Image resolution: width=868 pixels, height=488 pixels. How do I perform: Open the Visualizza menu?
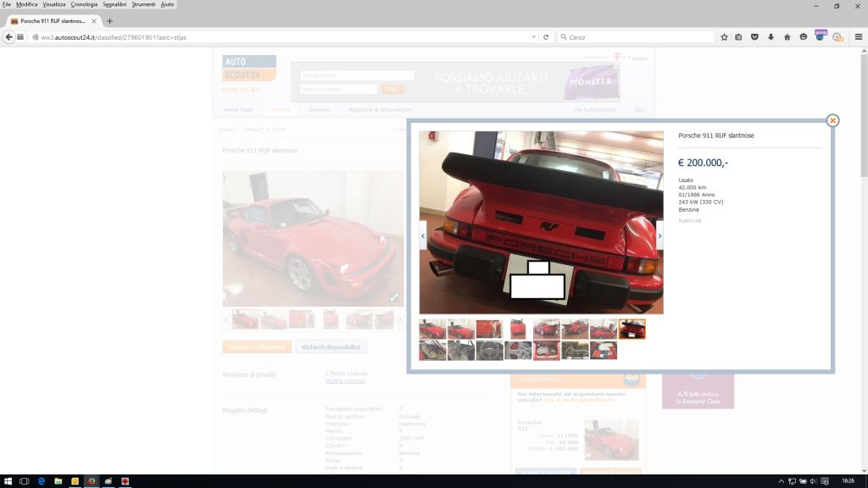pyautogui.click(x=53, y=4)
